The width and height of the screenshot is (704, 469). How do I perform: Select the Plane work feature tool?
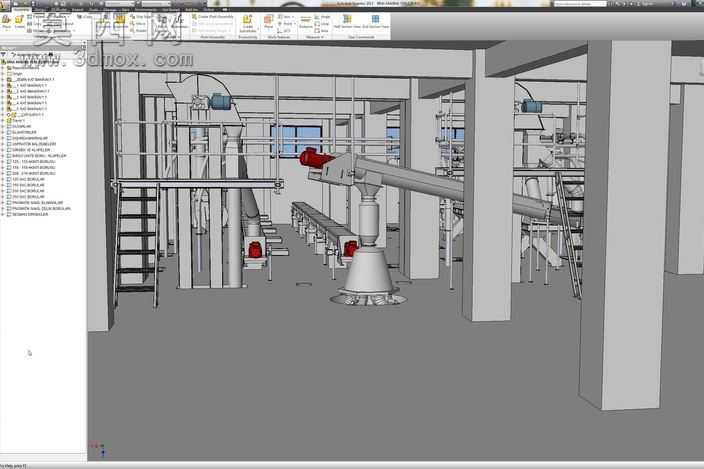[x=268, y=21]
